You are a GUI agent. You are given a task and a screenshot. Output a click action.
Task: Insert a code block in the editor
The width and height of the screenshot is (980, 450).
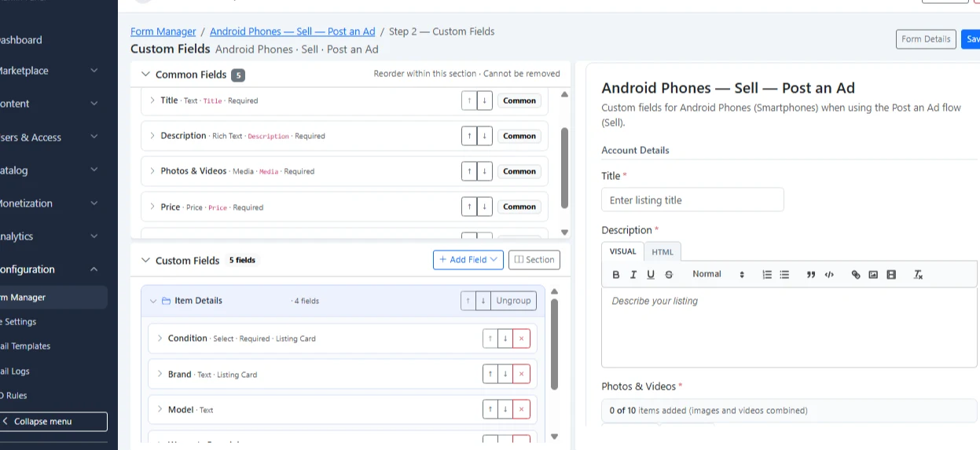coord(829,275)
